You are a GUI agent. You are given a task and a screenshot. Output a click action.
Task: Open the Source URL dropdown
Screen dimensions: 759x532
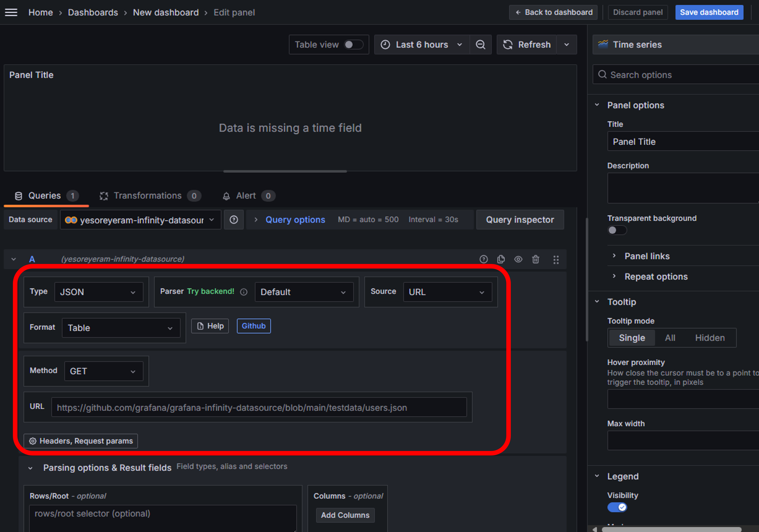(x=447, y=292)
